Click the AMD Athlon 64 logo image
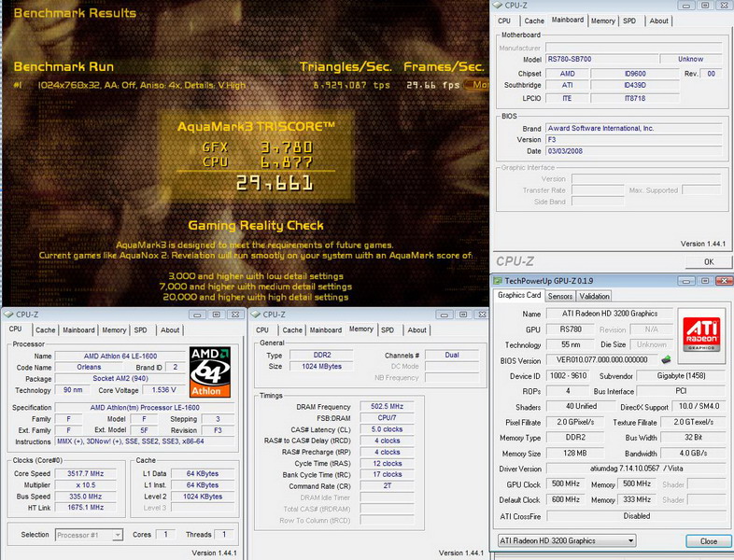 [210, 371]
